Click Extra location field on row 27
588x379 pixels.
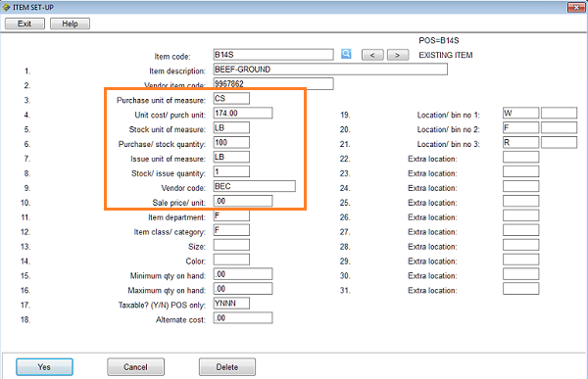pyautogui.click(x=521, y=230)
